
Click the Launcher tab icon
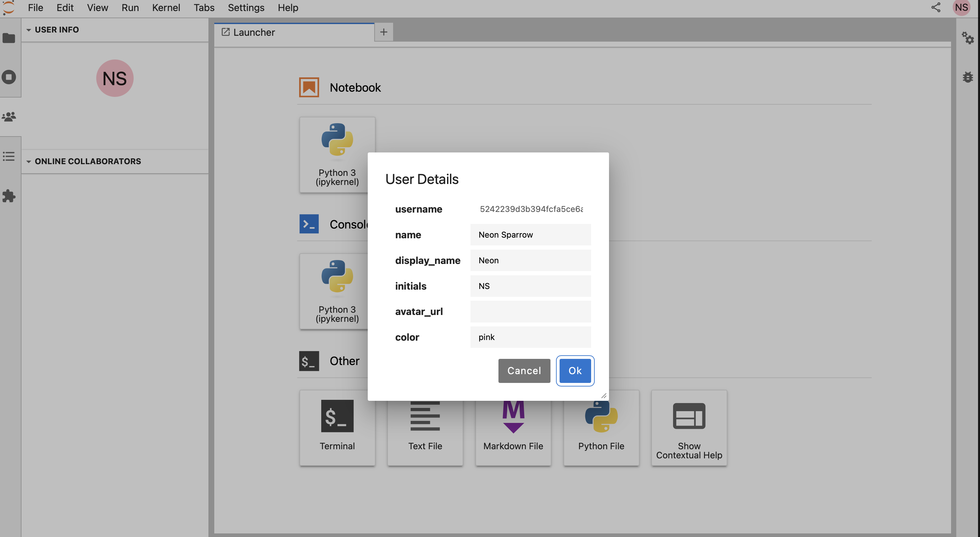(x=225, y=32)
